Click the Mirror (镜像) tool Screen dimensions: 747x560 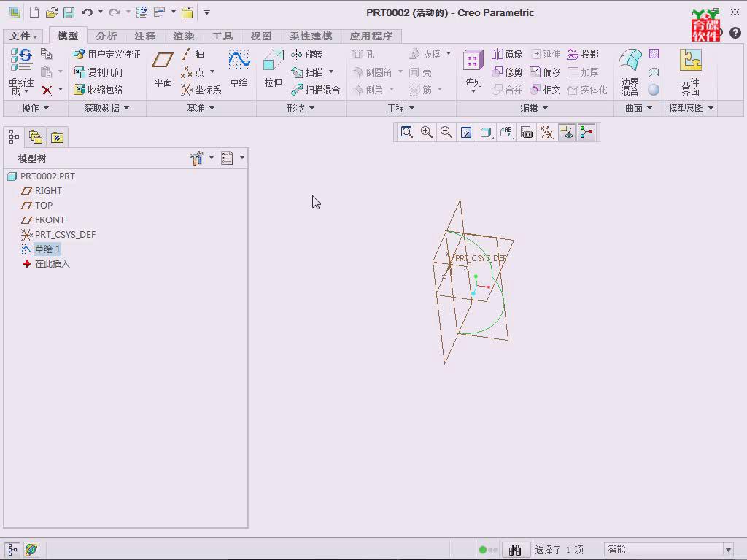pyautogui.click(x=507, y=54)
